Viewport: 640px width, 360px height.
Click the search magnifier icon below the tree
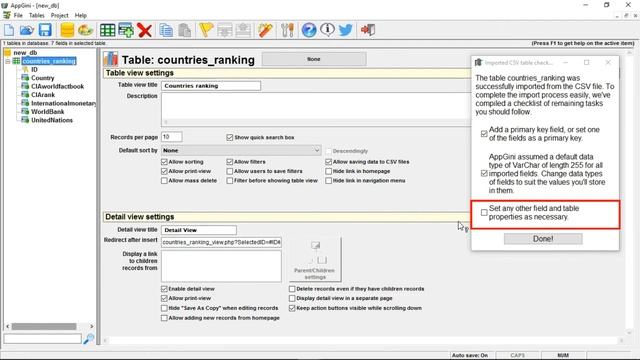pyautogui.click(x=89, y=338)
